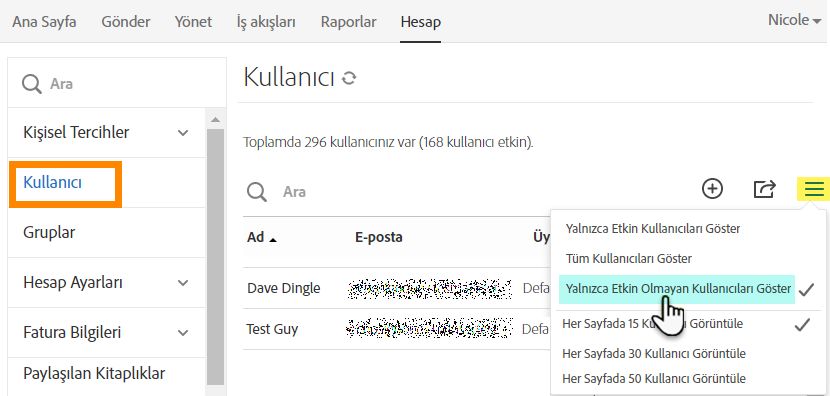
Task: Export the user list icon
Action: point(764,189)
